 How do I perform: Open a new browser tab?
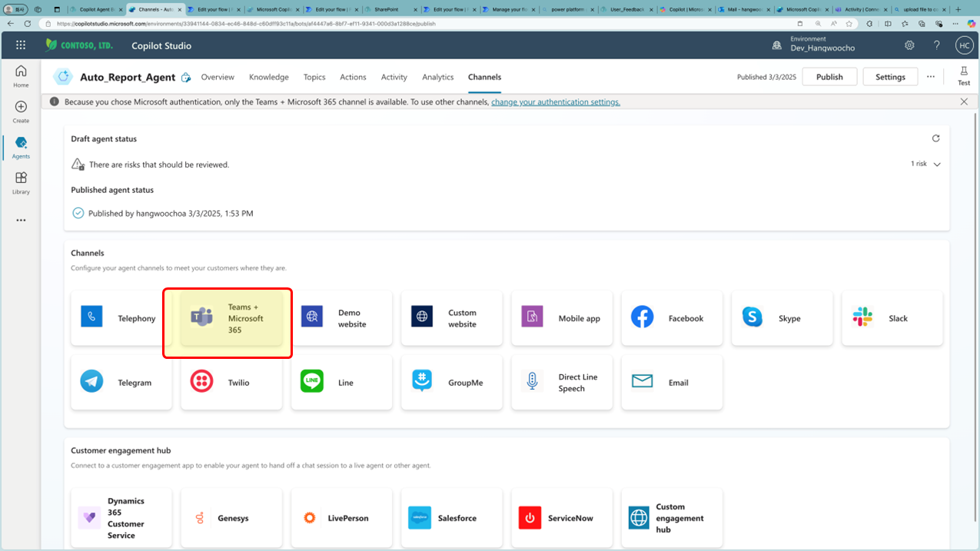pos(958,9)
